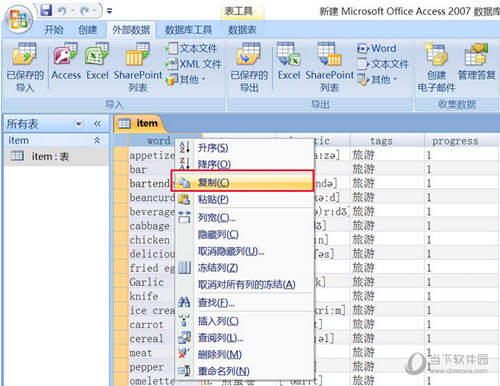Choose 取消对所有列的冻结(A) menu entry
The image size is (500, 386).
click(x=244, y=284)
